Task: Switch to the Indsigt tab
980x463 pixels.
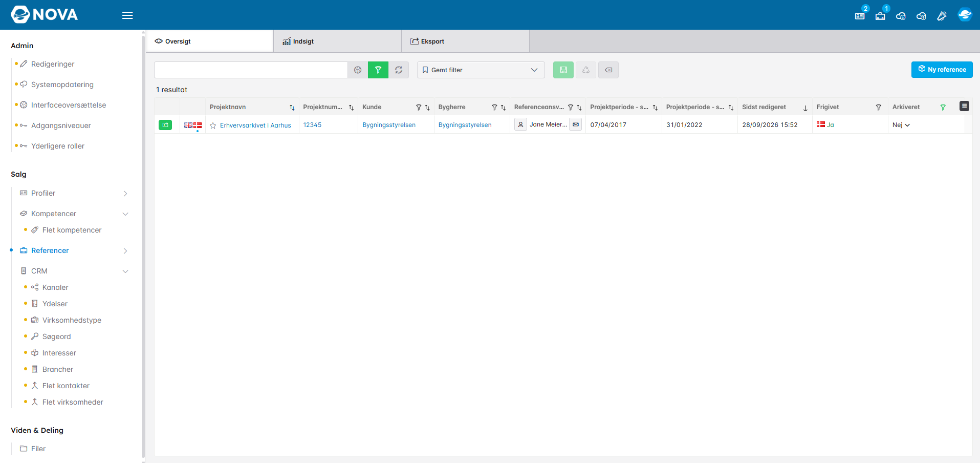Action: [x=338, y=41]
